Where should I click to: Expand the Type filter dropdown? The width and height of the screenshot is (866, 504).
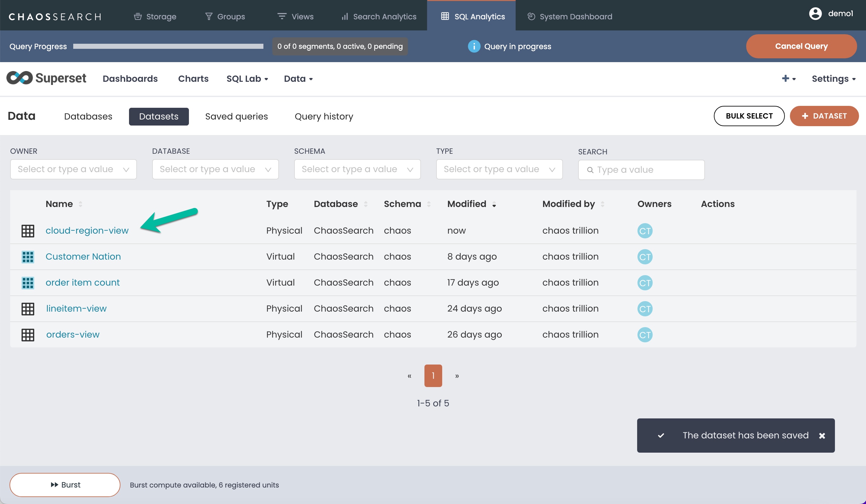tap(499, 169)
